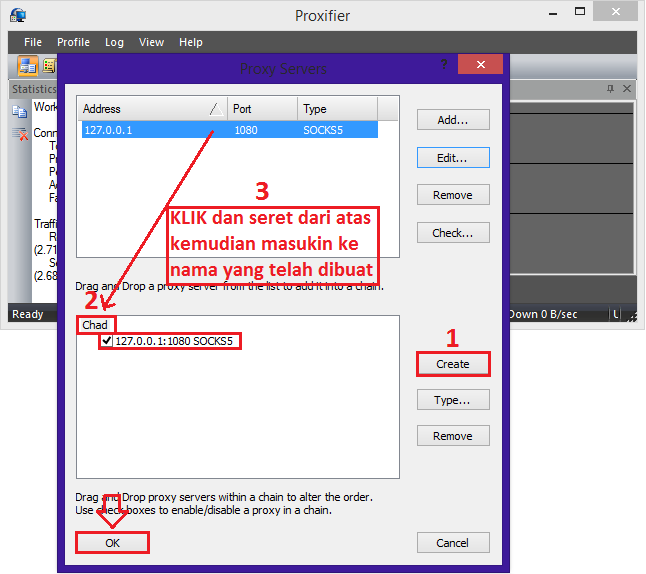Click the Work statistics icon in sidebar
Viewport: 646px width, 574px height.
19,111
